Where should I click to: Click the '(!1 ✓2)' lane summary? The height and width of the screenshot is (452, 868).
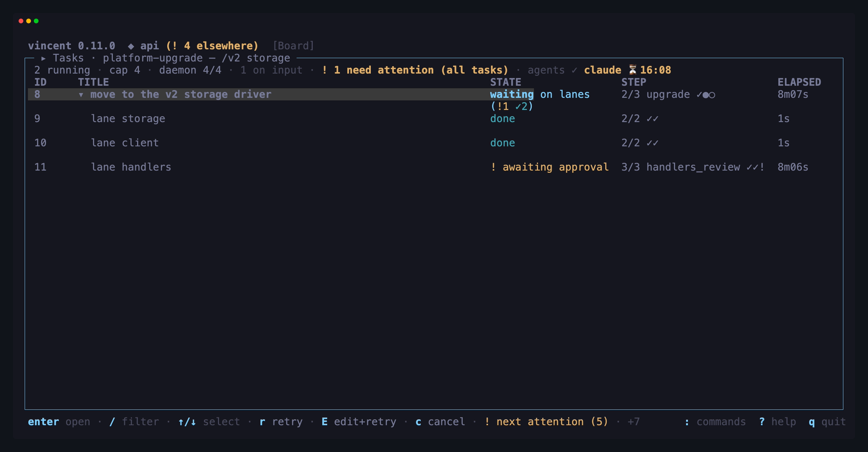coord(511,106)
